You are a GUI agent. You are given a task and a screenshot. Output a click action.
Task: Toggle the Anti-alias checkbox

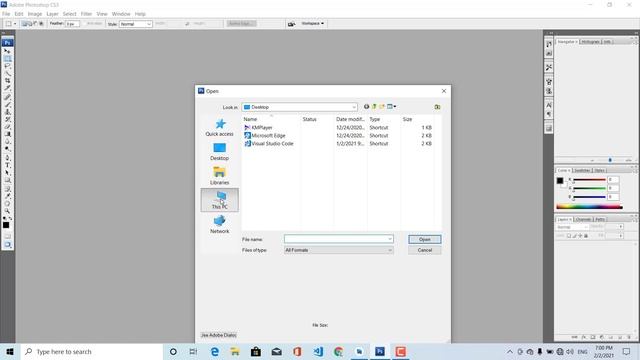(85, 24)
